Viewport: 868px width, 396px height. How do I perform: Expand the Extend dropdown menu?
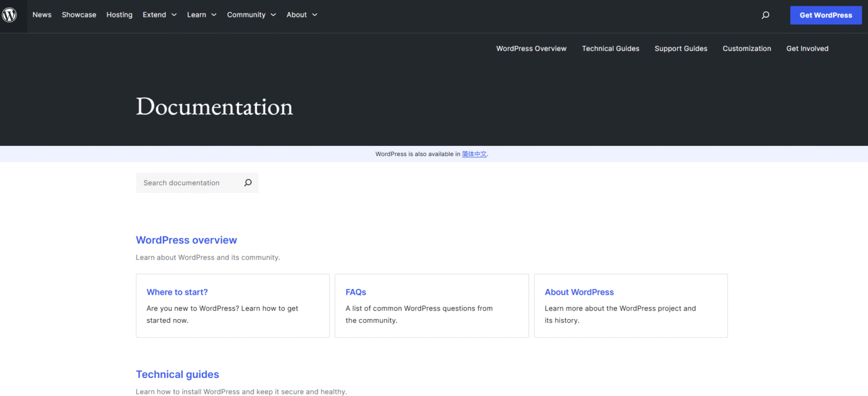coord(159,15)
